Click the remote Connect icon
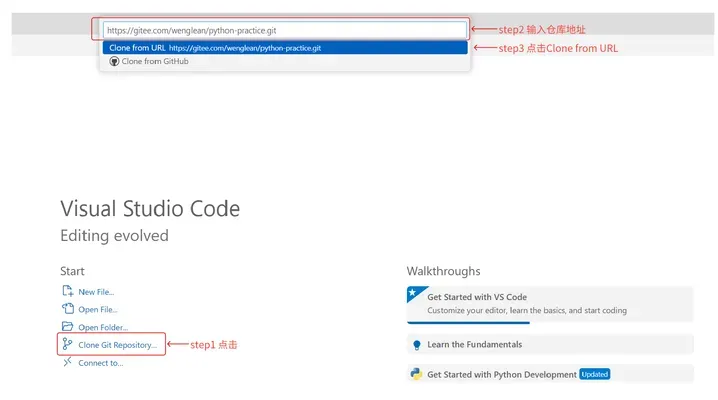 pos(68,362)
